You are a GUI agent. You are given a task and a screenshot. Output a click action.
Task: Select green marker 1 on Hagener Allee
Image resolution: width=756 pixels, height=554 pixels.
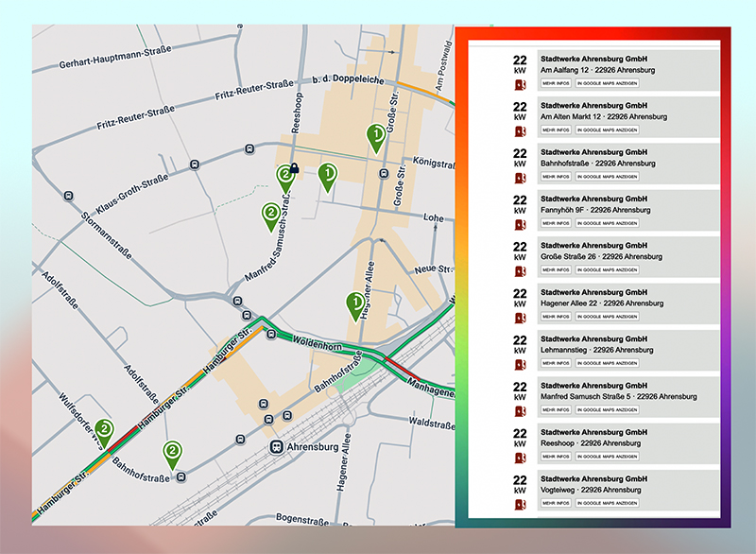pyautogui.click(x=356, y=305)
